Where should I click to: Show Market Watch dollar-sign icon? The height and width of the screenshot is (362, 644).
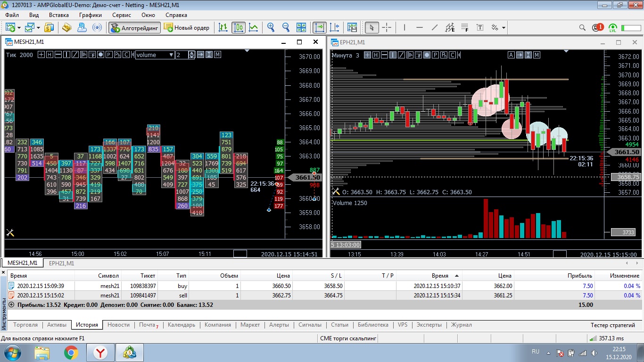click(49, 27)
